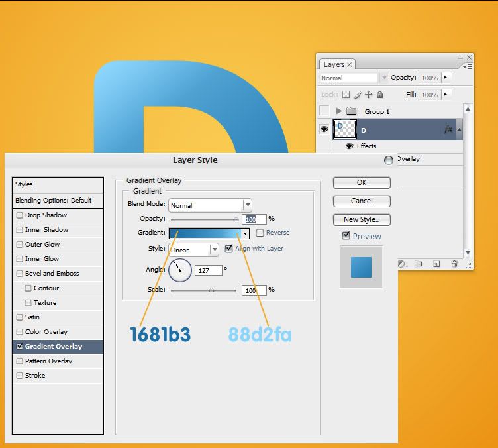Image resolution: width=498 pixels, height=448 pixels.
Task: Enable Pattern Overlay checkbox
Action: pyautogui.click(x=19, y=361)
